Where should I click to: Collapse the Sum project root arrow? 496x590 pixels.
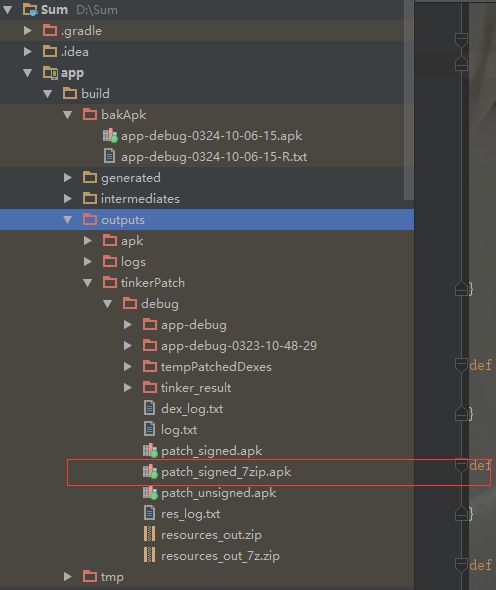8,10
